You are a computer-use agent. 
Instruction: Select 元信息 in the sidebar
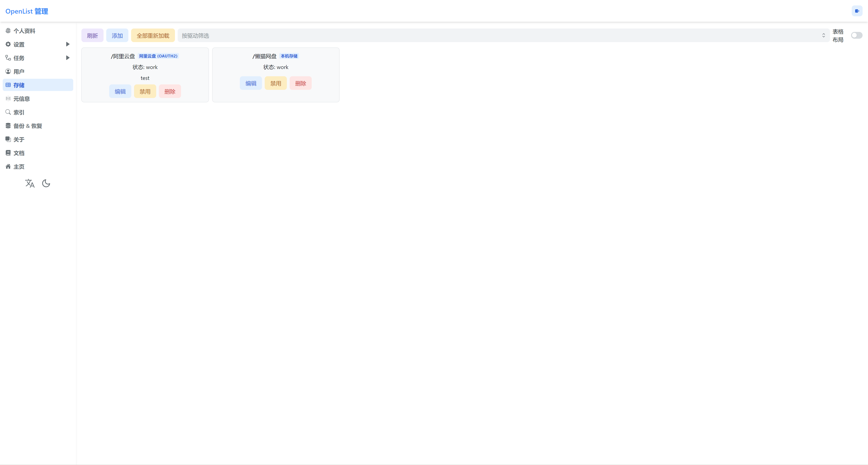[38, 98]
